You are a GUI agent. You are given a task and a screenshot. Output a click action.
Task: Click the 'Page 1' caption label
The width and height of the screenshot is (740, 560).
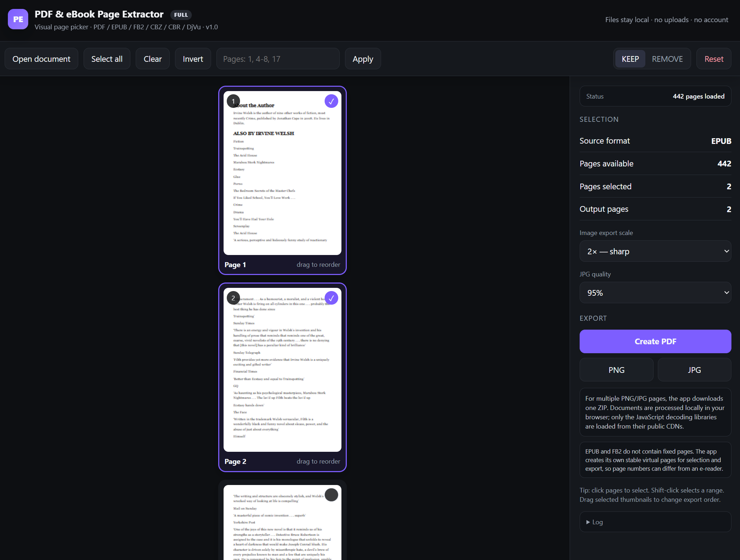[235, 265]
